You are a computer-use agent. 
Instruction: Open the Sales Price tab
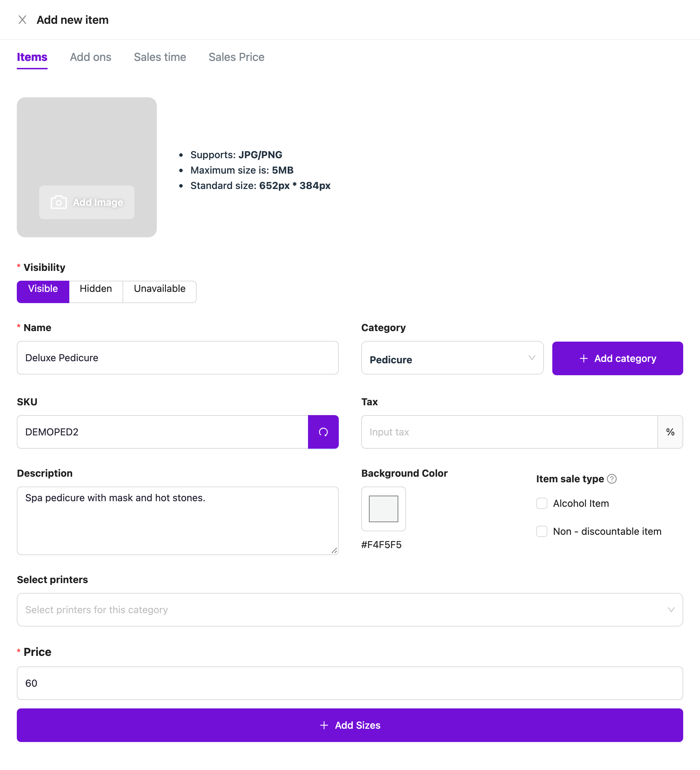pos(236,57)
